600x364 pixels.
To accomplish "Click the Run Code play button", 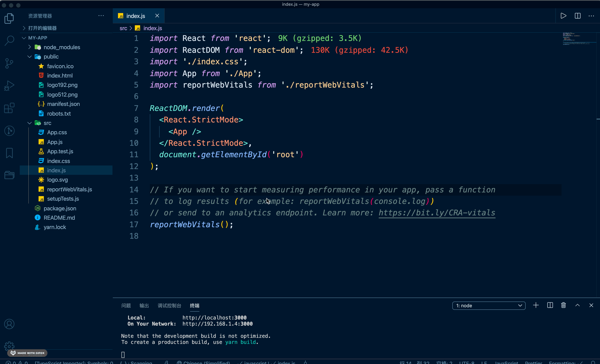I will click(x=563, y=16).
